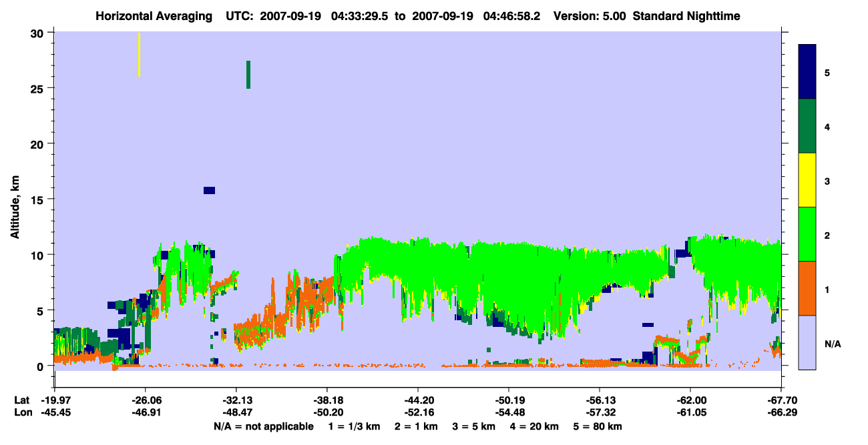
Task: Click the yellow '3' colorbar segment
Action: coord(807,180)
